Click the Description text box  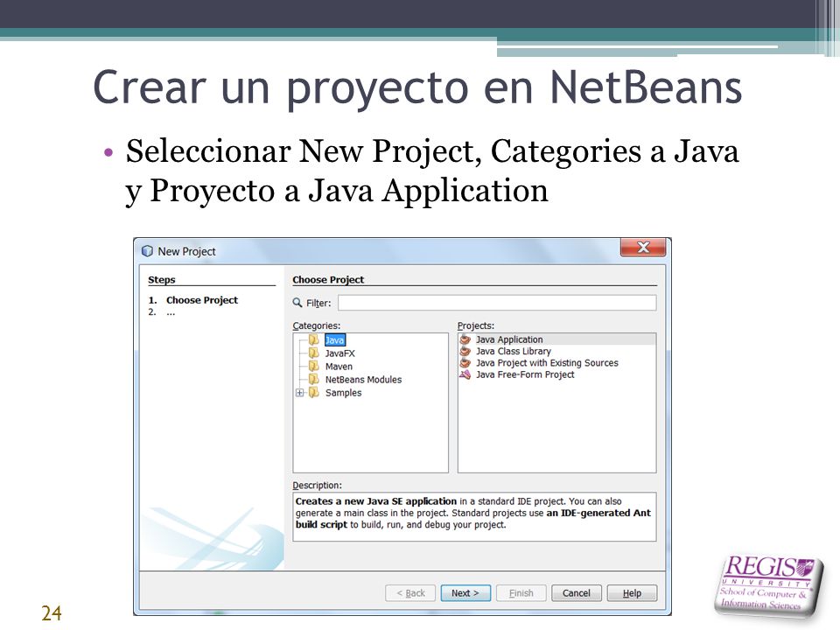click(x=474, y=516)
